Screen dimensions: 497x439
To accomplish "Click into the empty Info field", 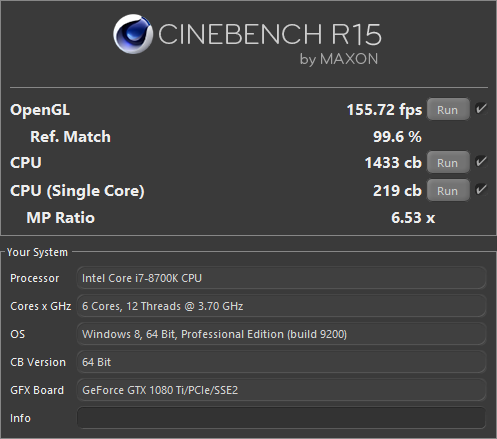I will coord(281,418).
